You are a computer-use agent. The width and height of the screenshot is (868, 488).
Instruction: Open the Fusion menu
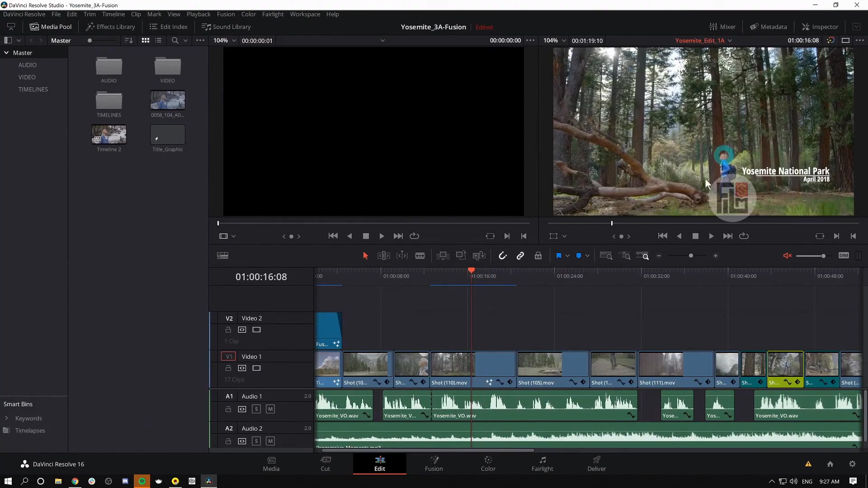[x=226, y=14]
